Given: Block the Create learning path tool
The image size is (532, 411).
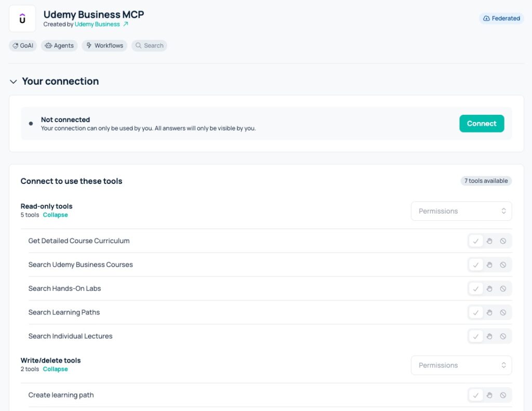Looking at the screenshot, I should click(503, 395).
